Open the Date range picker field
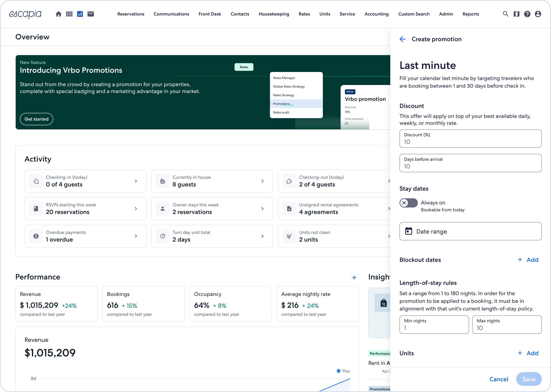The height and width of the screenshot is (392, 551). [470, 231]
